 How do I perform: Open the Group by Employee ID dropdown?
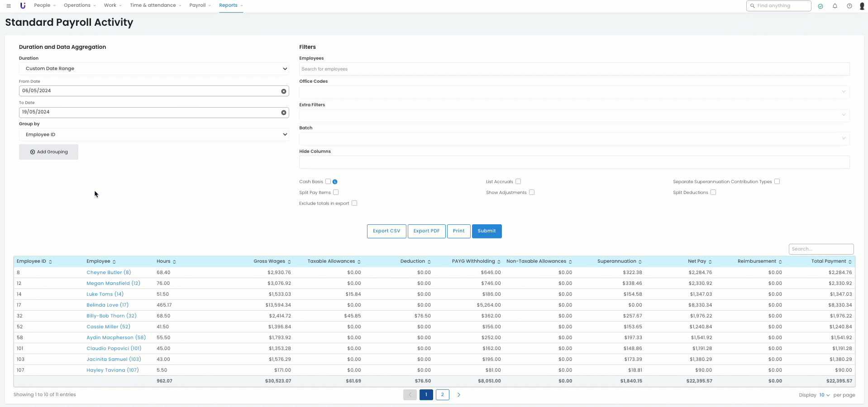pyautogui.click(x=154, y=135)
